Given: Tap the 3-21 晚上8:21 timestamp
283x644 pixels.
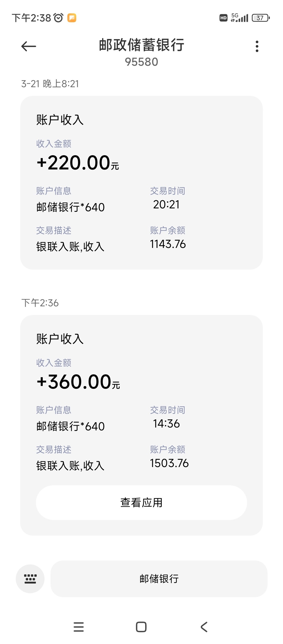Looking at the screenshot, I should coord(50,84).
